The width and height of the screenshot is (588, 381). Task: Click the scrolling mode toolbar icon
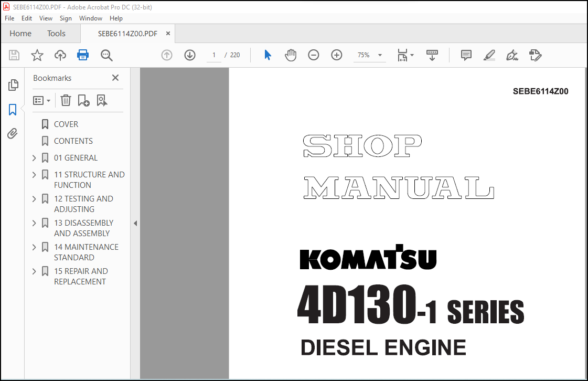coord(432,55)
